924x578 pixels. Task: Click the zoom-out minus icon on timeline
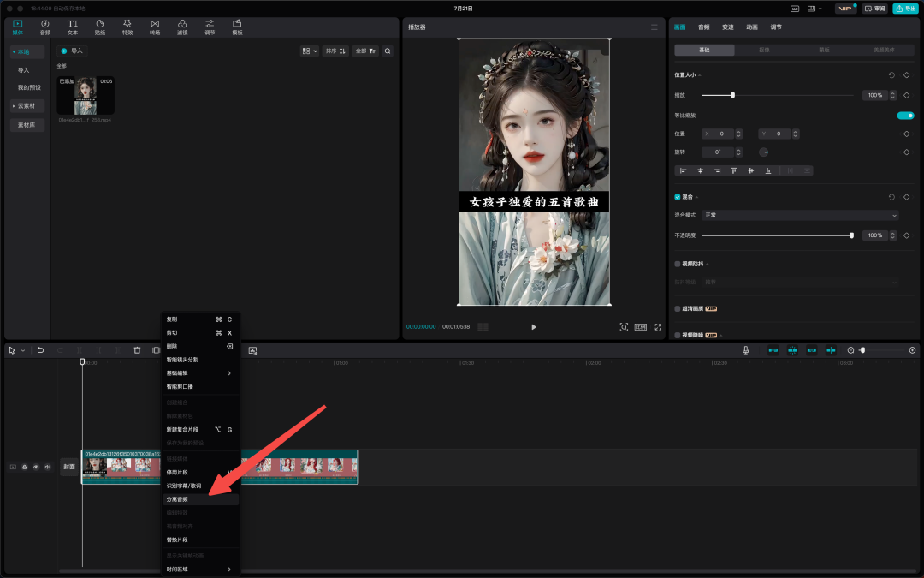[x=850, y=350]
